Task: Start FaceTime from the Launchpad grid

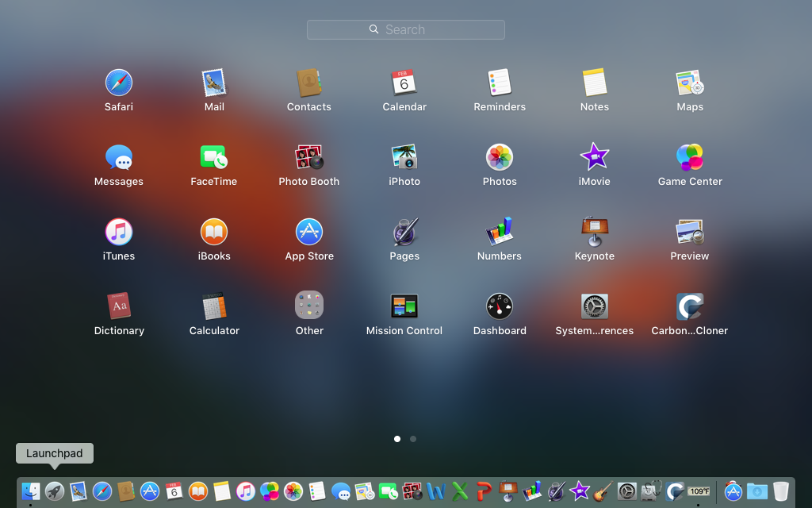Action: coord(214,158)
